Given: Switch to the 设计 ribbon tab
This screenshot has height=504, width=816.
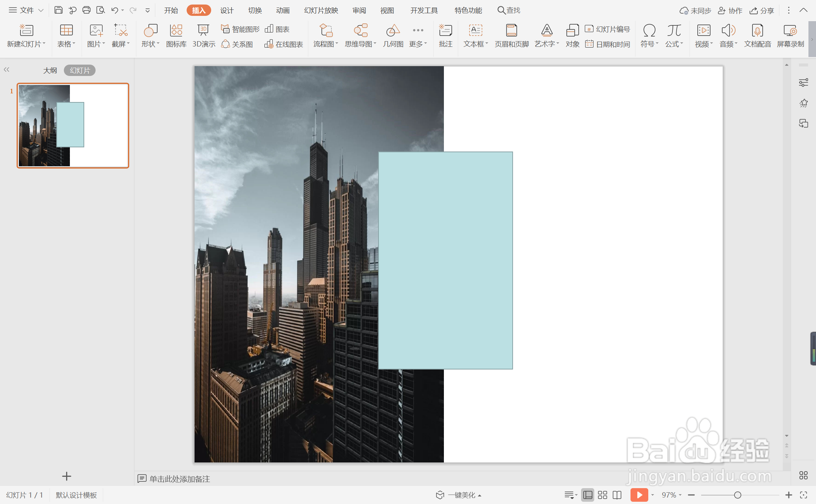Looking at the screenshot, I should pos(227,10).
